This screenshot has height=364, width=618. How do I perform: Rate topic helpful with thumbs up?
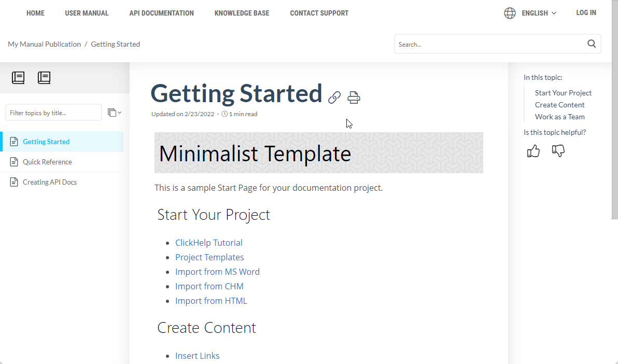533,151
